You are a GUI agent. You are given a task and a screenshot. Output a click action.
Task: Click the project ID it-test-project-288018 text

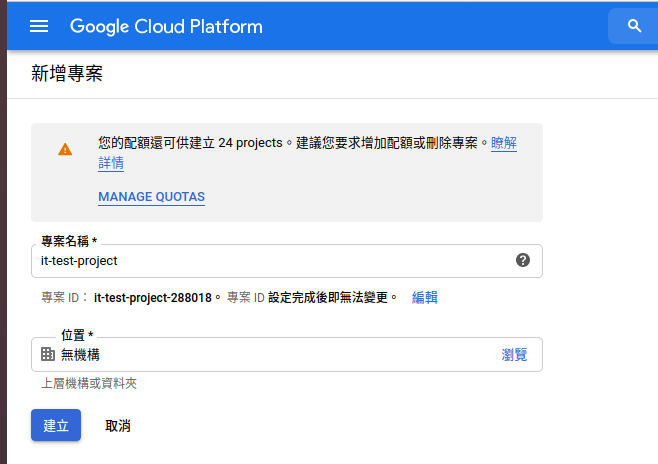click(x=153, y=297)
